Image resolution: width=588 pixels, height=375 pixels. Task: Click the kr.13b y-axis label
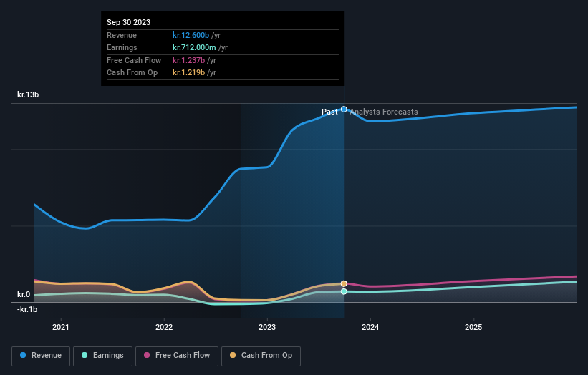pyautogui.click(x=28, y=94)
